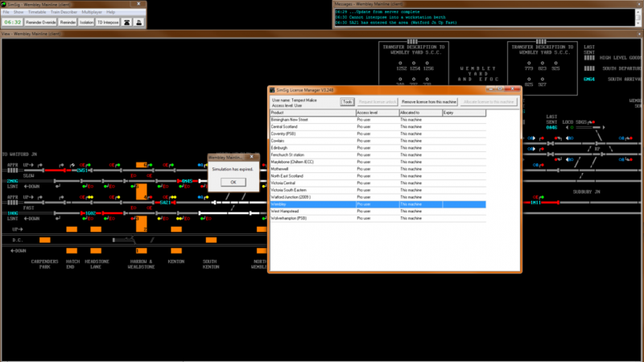Open the Show menu

pyautogui.click(x=19, y=12)
